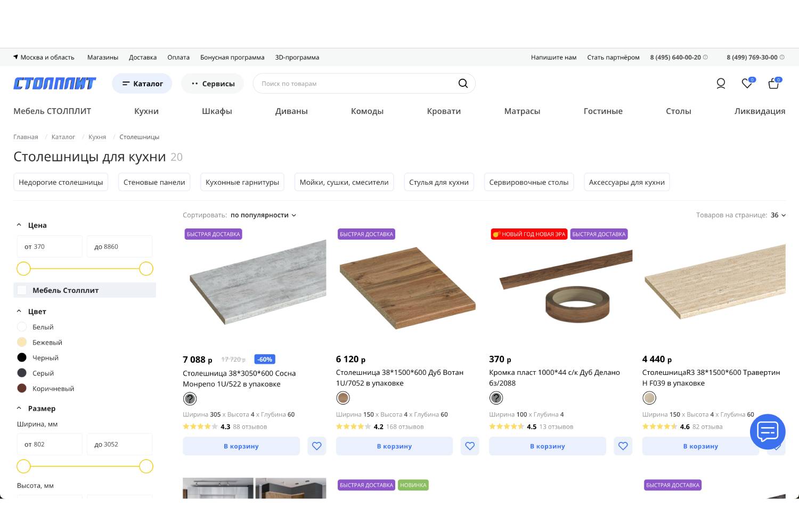Screen dimensions: 799x532
Task: Select the Бежевый color filter
Action: click(x=22, y=342)
